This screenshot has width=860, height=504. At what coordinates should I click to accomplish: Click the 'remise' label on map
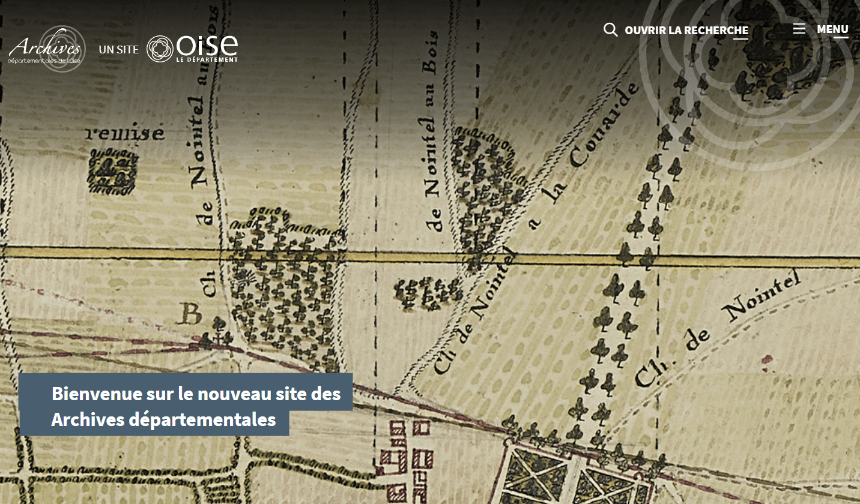(124, 133)
